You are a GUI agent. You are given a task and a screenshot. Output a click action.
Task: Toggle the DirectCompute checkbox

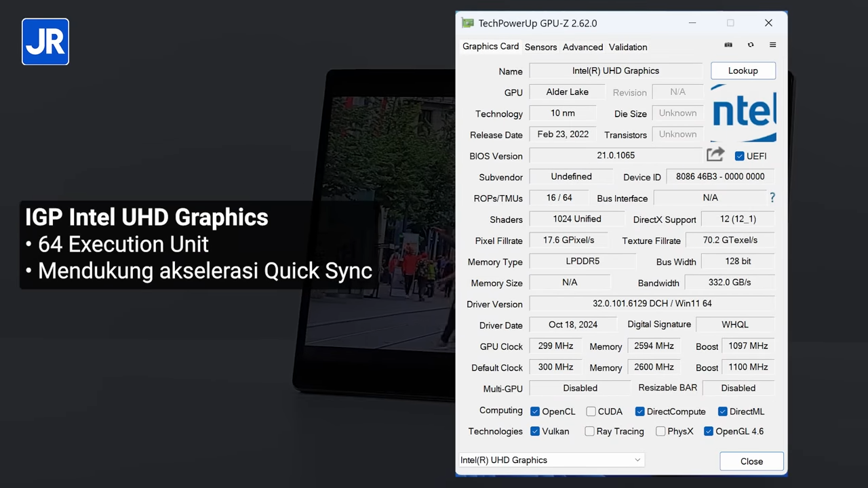(639, 411)
